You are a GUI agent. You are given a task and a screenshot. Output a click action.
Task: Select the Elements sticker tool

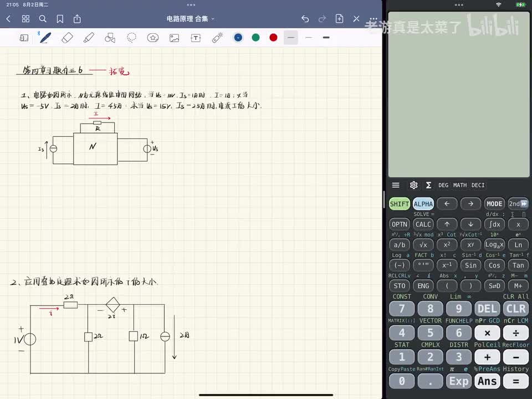tap(153, 38)
